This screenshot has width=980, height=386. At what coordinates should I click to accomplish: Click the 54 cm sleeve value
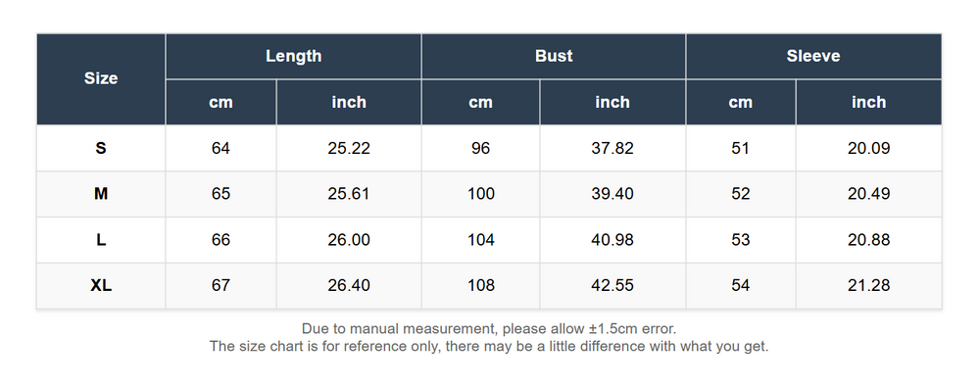coord(741,285)
